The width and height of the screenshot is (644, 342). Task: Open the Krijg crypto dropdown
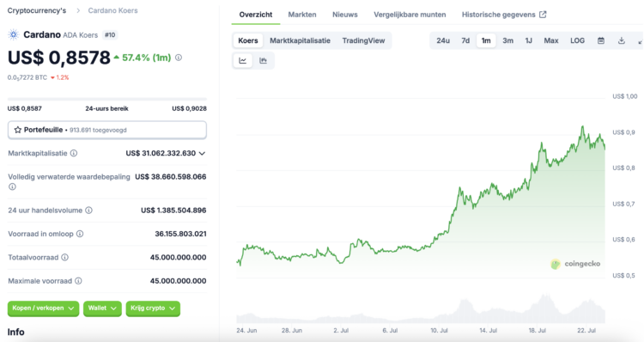tap(153, 308)
